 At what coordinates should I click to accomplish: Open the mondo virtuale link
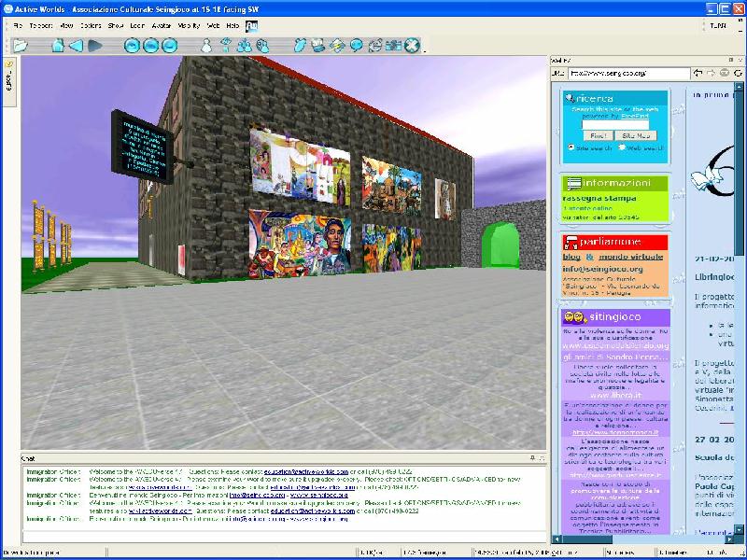631,257
